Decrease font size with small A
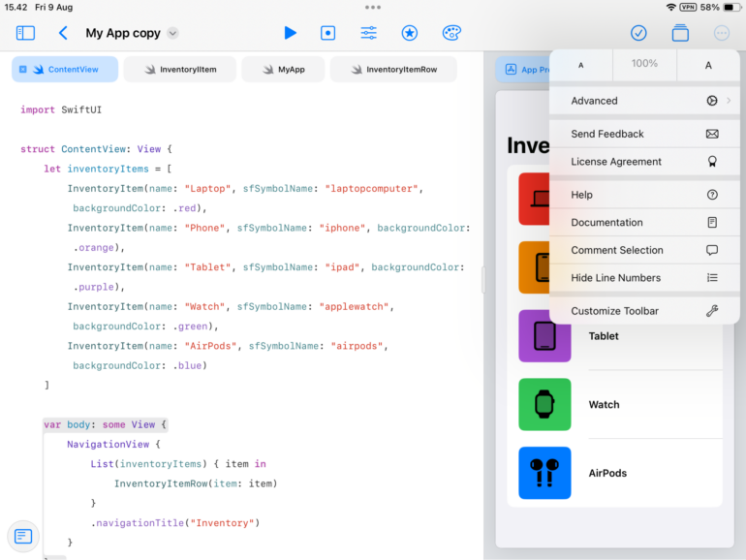Viewport: 746px width, 560px height. pos(581,65)
